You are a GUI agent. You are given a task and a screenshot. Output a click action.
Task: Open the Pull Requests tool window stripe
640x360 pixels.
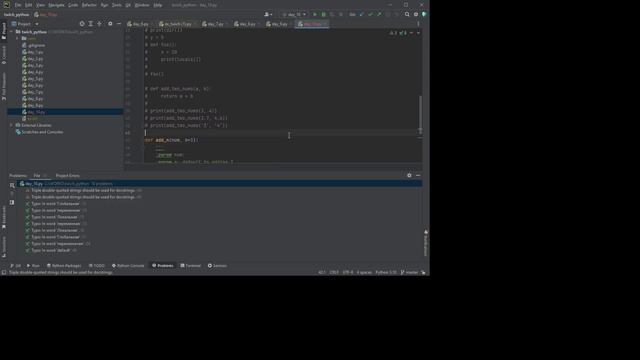4,87
